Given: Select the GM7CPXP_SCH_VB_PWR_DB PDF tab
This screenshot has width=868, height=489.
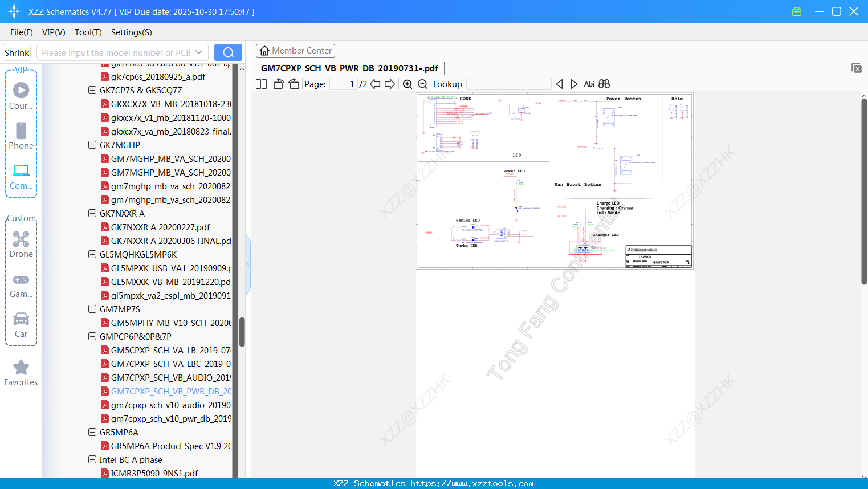Looking at the screenshot, I should (349, 68).
